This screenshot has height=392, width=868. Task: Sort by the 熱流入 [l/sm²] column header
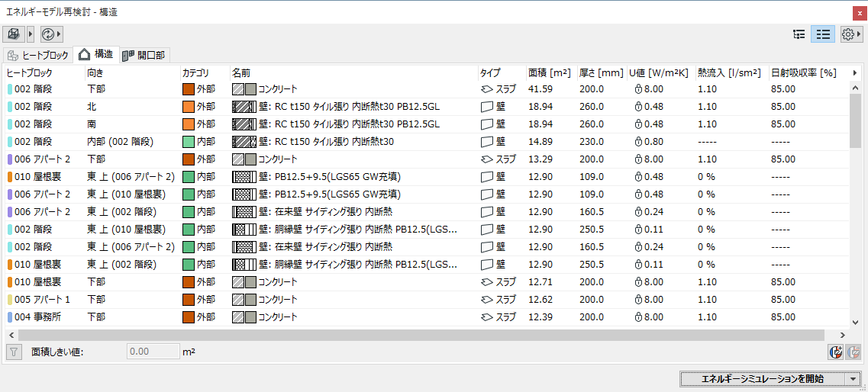[x=732, y=72]
